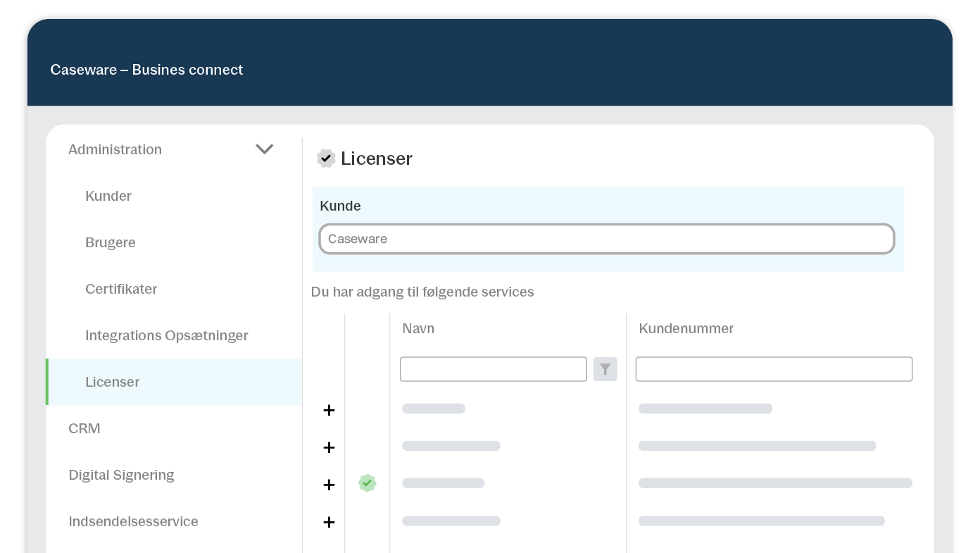This screenshot has height=553, width=980.
Task: Expand the first service row plus icon
Action: [x=329, y=410]
